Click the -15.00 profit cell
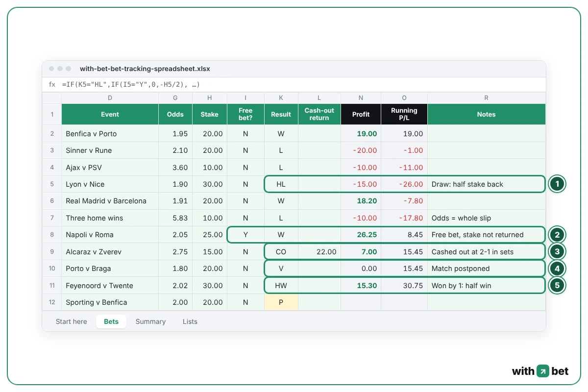 click(x=361, y=184)
